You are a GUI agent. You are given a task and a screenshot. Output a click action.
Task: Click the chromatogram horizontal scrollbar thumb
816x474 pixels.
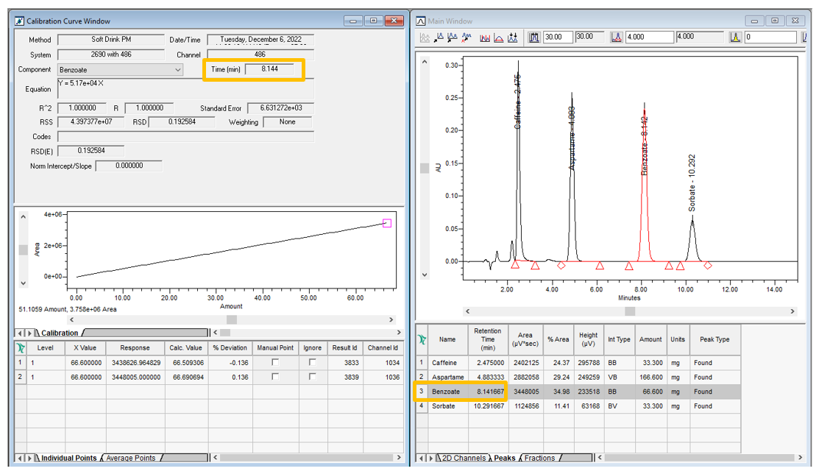[x=630, y=311]
